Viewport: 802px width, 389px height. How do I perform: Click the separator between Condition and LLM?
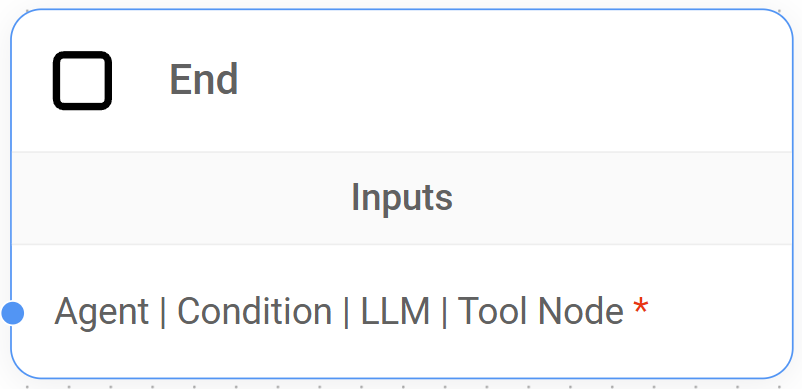(x=346, y=312)
